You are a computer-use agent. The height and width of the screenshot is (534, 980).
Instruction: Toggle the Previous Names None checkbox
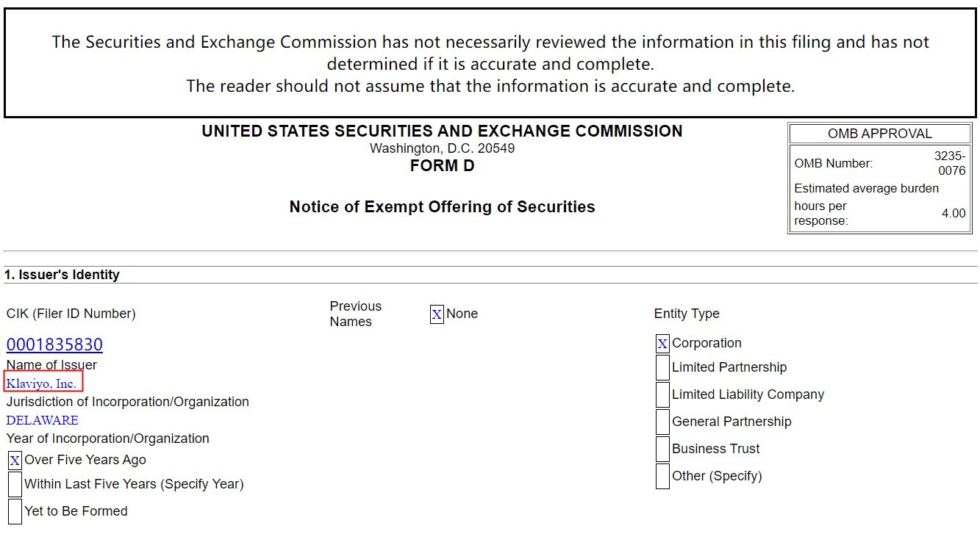pos(437,314)
